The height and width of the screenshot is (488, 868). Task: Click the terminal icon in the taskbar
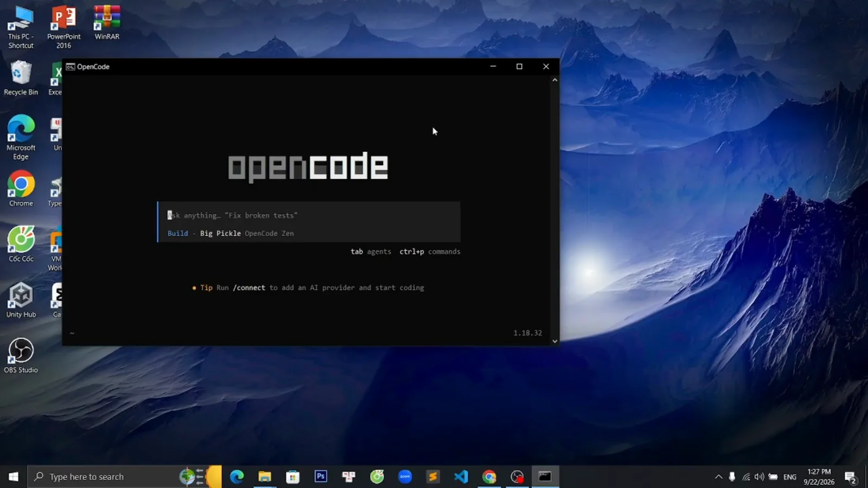pyautogui.click(x=545, y=477)
